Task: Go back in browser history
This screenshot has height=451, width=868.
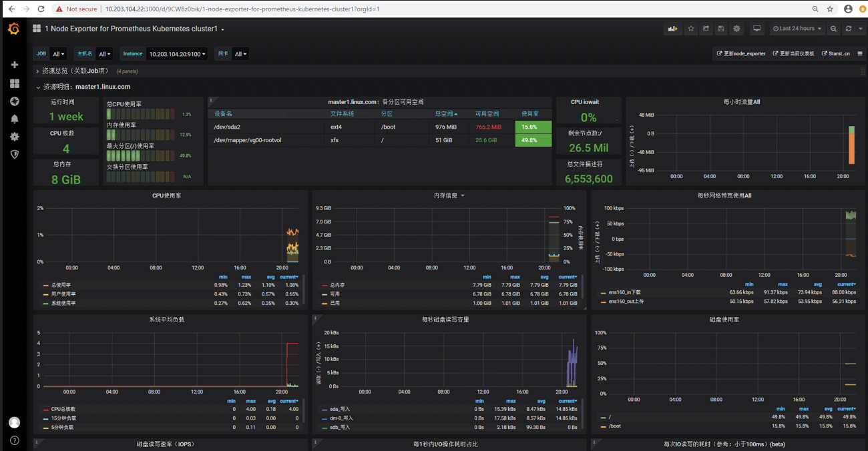Action: tap(11, 9)
